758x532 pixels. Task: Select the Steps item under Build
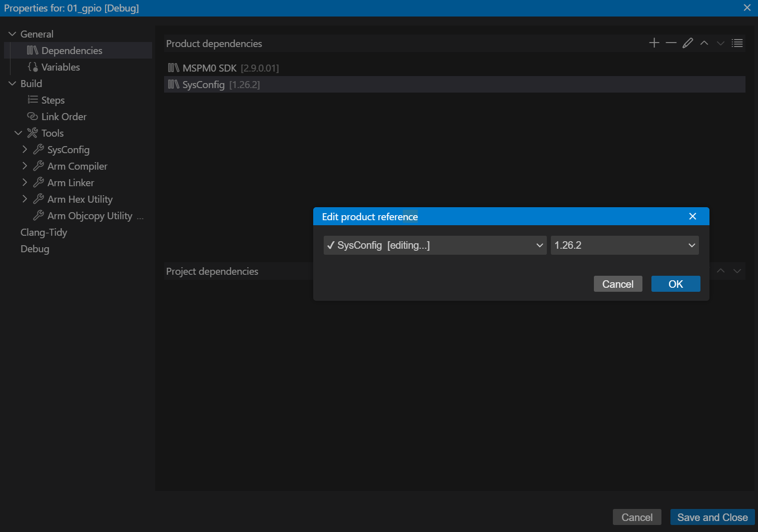point(53,100)
